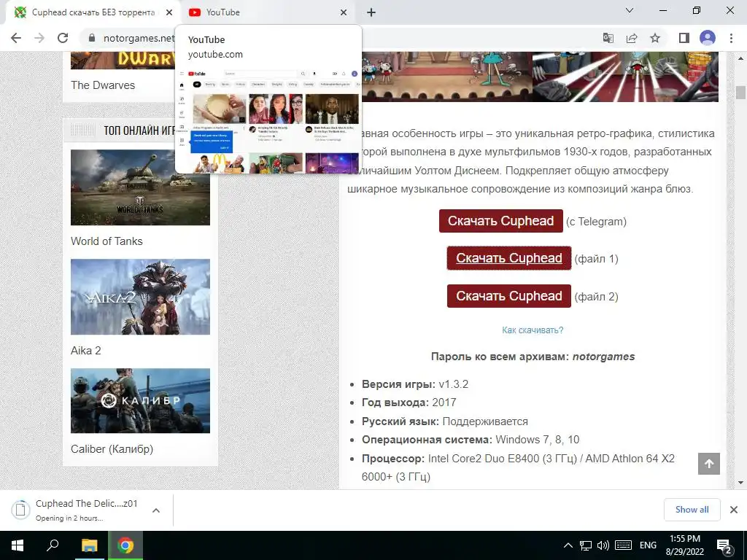Screen dimensions: 747x560
Task: Click the World of Tanks title link
Action: pyautogui.click(x=107, y=241)
